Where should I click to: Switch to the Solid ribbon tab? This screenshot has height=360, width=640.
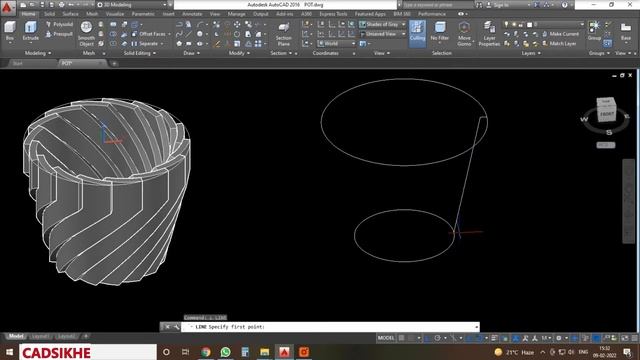pyautogui.click(x=49, y=14)
